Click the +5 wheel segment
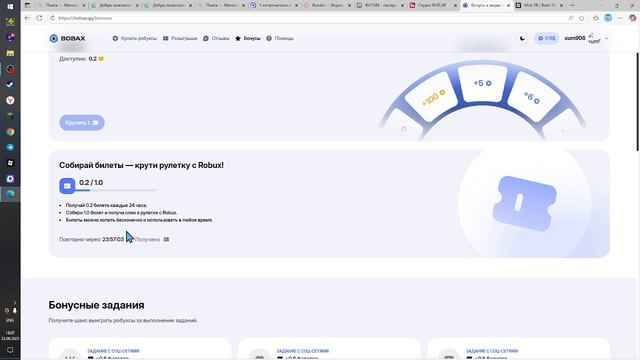This screenshot has width=640, height=360. tap(482, 83)
